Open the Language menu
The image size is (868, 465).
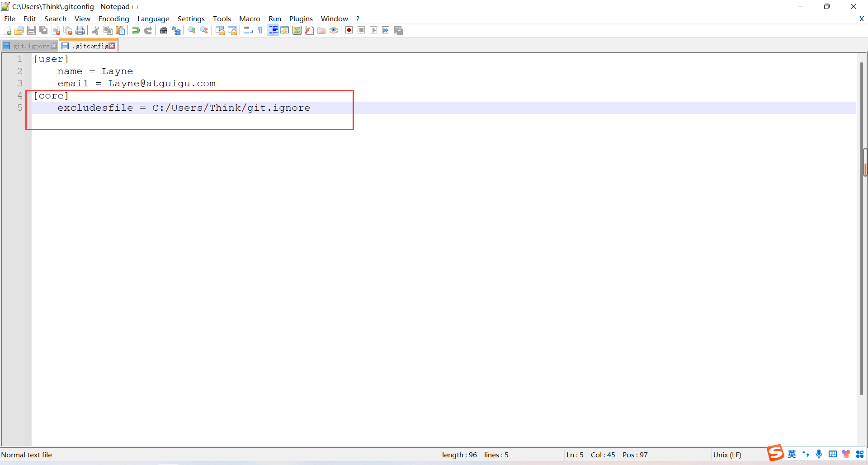[x=153, y=19]
